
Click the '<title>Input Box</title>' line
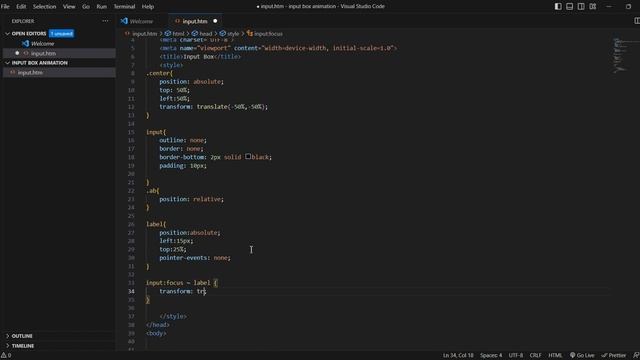pyautogui.click(x=200, y=56)
